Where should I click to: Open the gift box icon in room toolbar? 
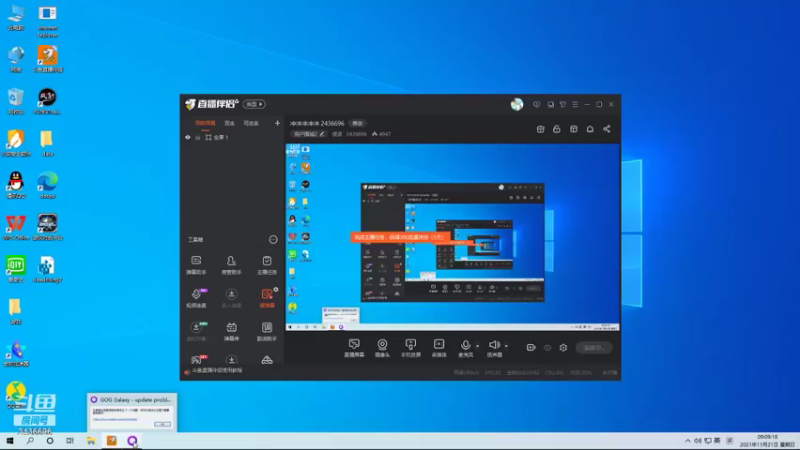[540, 129]
